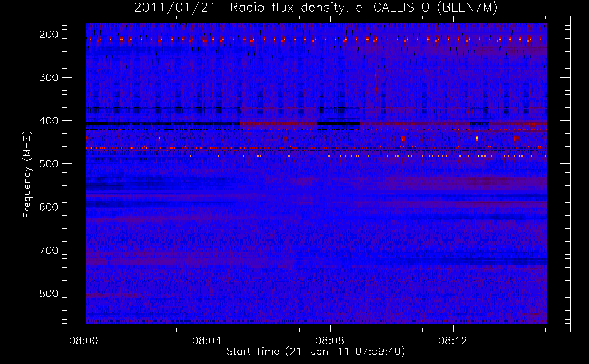The height and width of the screenshot is (364, 589).
Task: Click the 08:12 time tick label
Action: point(453,341)
